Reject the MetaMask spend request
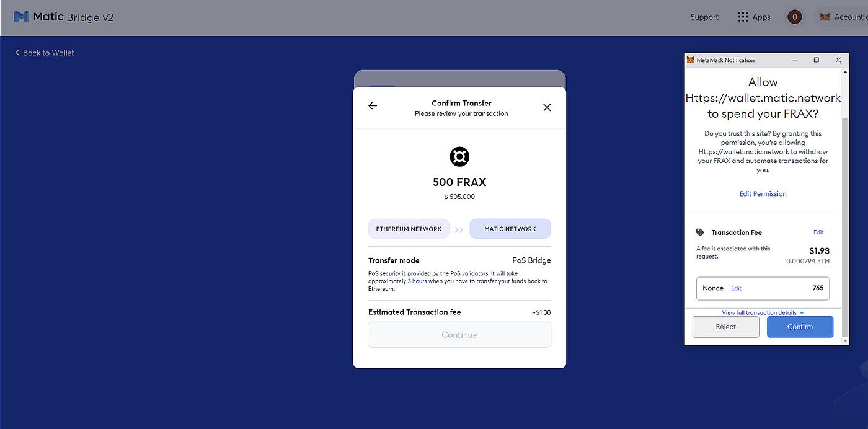The height and width of the screenshot is (429, 868). (725, 327)
